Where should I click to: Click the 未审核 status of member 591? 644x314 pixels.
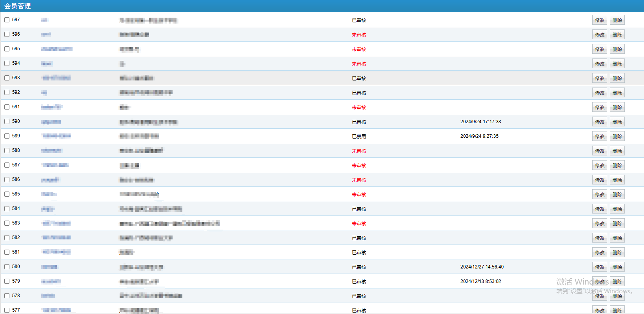pyautogui.click(x=358, y=108)
